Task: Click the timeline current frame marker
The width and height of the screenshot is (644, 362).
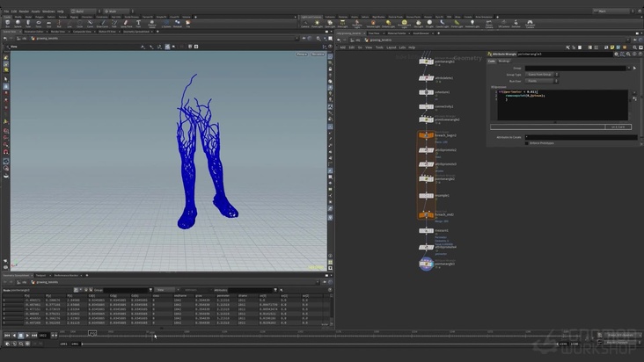Action: click(x=92, y=333)
